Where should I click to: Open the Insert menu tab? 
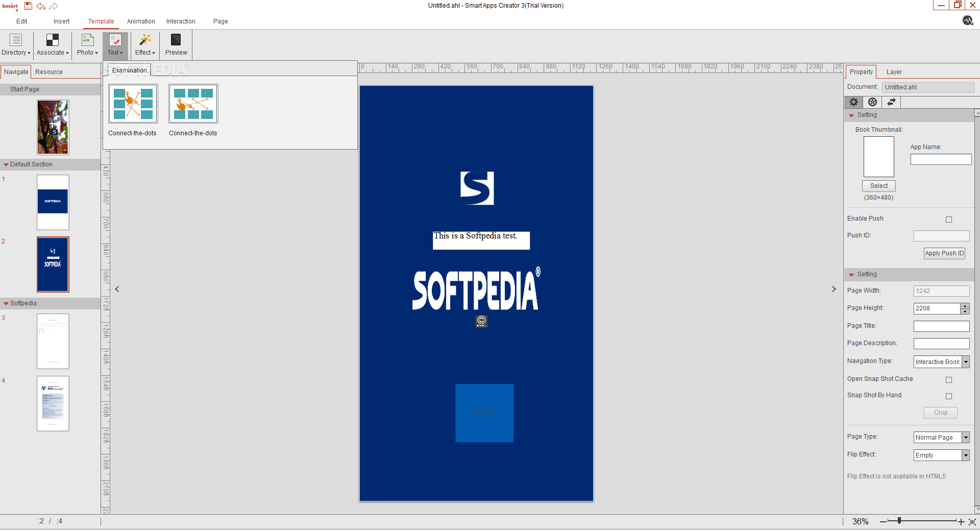tap(61, 21)
